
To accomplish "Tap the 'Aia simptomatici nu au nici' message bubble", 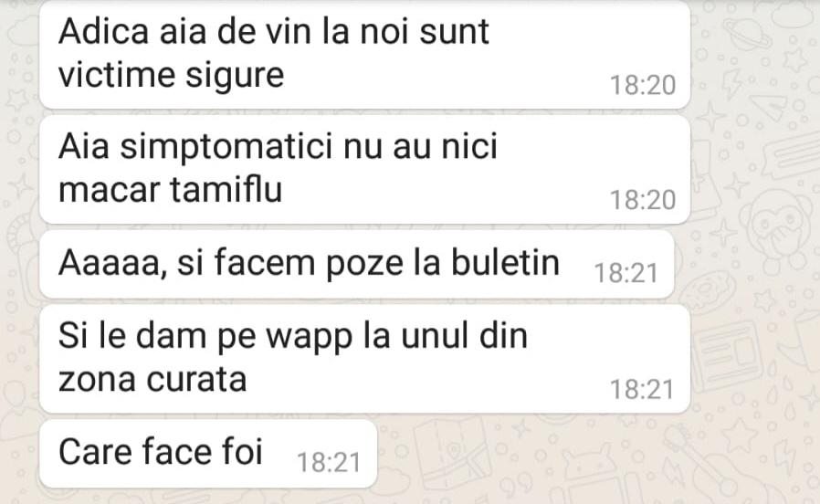I will point(364,170).
